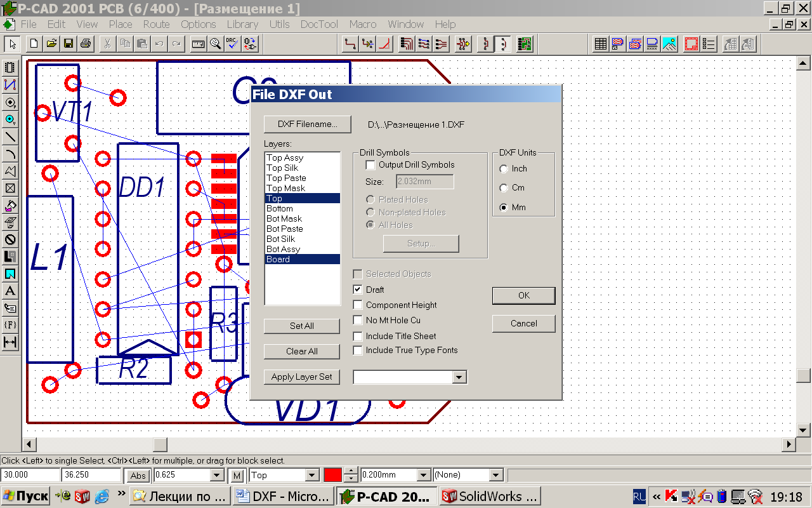Screen dimensions: 812x508
Task: Click the Clear All button
Action: (x=302, y=351)
